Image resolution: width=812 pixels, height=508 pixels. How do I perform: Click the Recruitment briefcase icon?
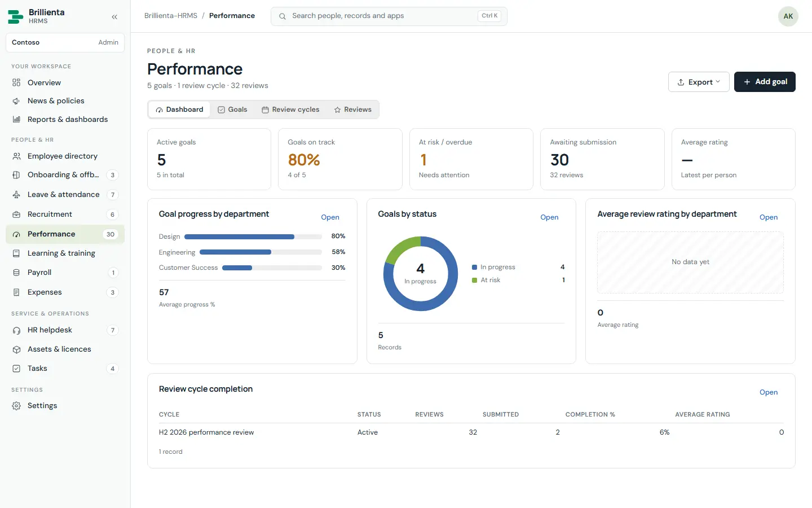(x=16, y=214)
